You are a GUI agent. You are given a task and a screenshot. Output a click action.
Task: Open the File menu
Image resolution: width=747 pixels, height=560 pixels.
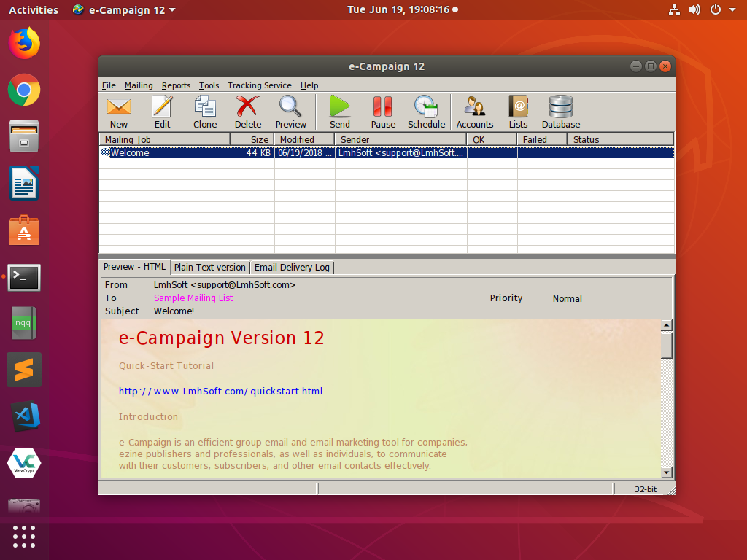point(109,85)
